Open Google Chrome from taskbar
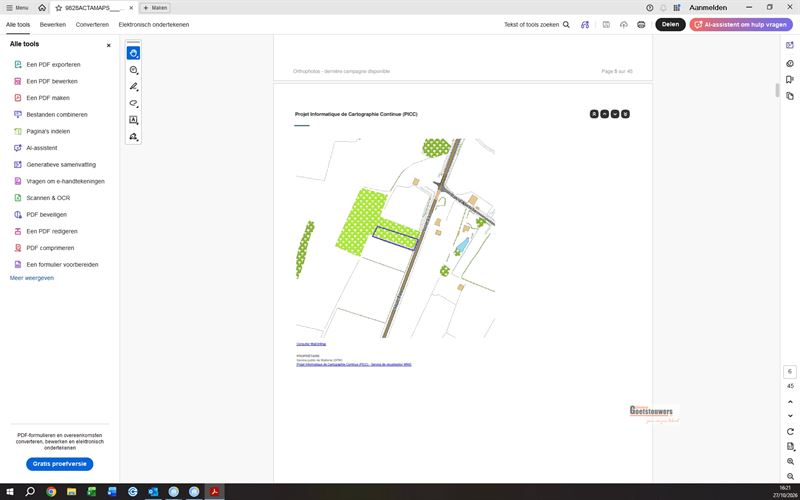Viewport: 800px width, 500px height. click(51, 492)
